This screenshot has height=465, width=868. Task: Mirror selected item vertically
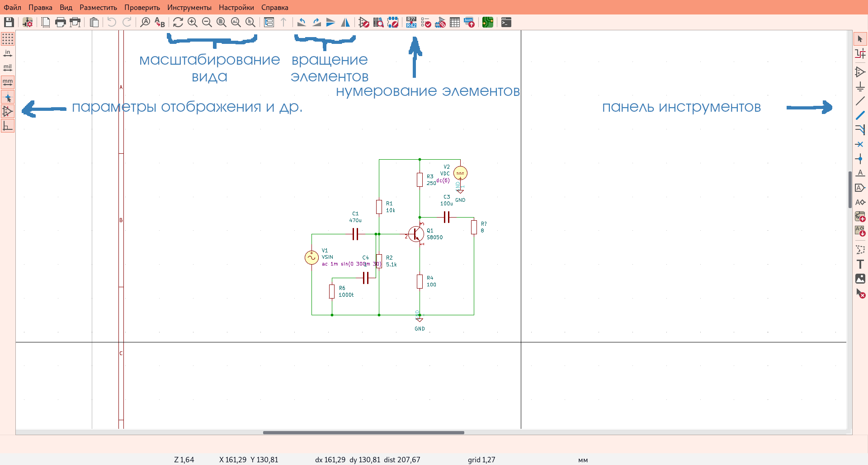point(331,22)
